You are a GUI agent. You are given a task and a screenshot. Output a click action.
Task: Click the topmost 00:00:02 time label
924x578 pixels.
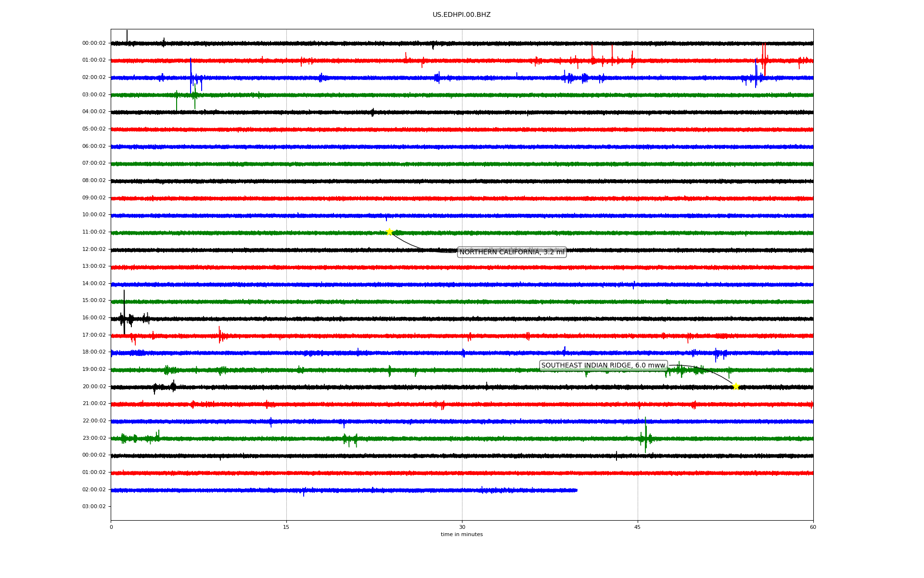(x=94, y=43)
